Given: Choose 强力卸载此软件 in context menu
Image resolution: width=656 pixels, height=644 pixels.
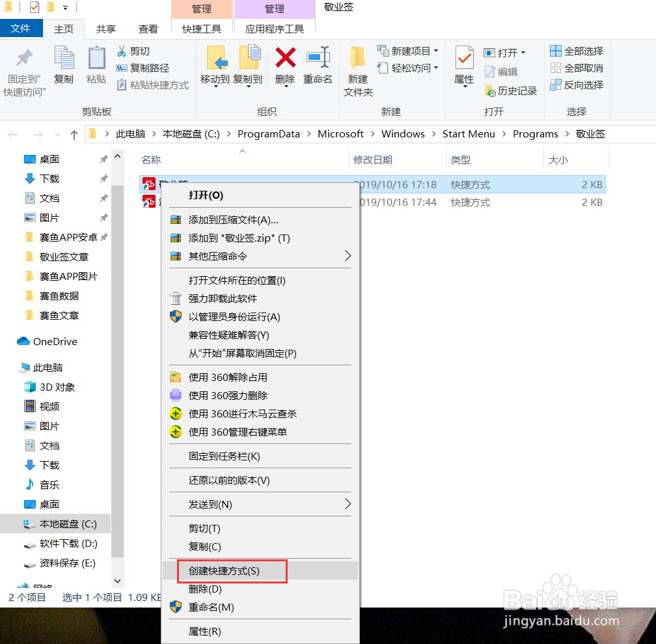Looking at the screenshot, I should tap(260, 298).
